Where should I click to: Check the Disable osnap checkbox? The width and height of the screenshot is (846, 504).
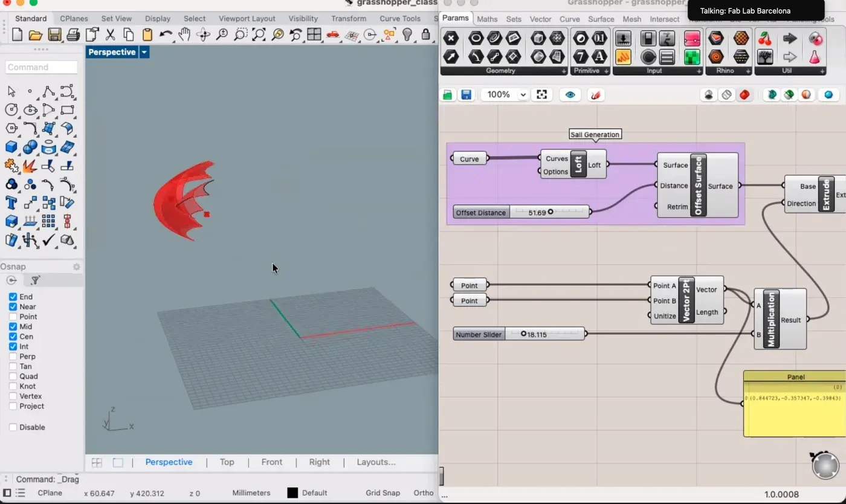pos(13,427)
